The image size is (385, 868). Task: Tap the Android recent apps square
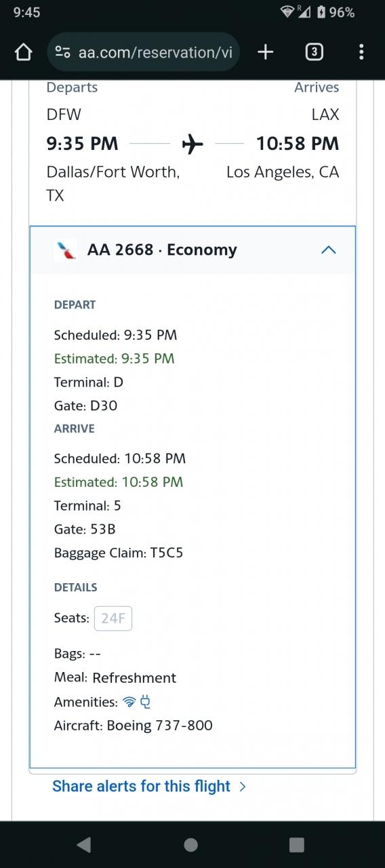pyautogui.click(x=297, y=844)
